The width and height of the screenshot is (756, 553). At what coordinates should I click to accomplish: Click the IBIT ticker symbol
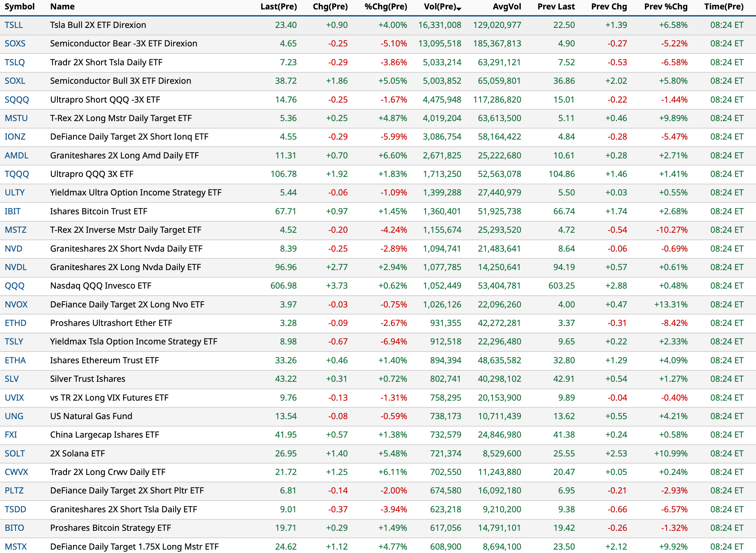point(13,212)
